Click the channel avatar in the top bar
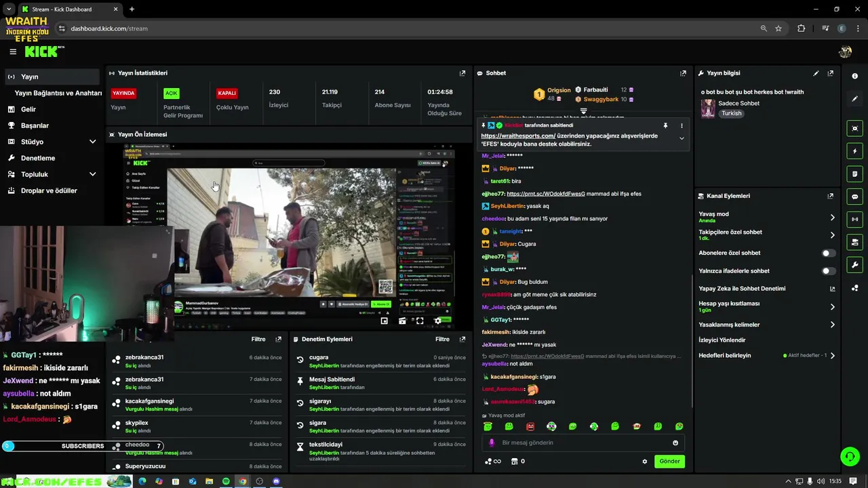 (x=845, y=52)
